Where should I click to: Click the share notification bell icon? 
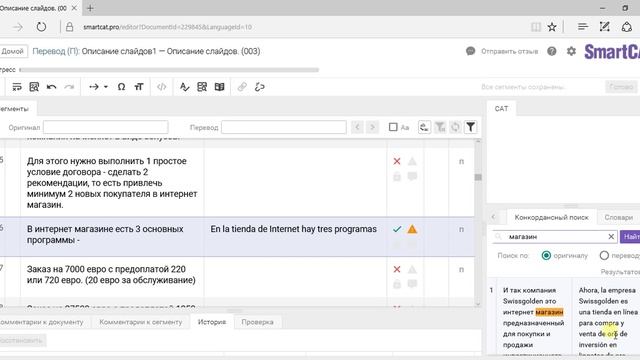click(627, 27)
